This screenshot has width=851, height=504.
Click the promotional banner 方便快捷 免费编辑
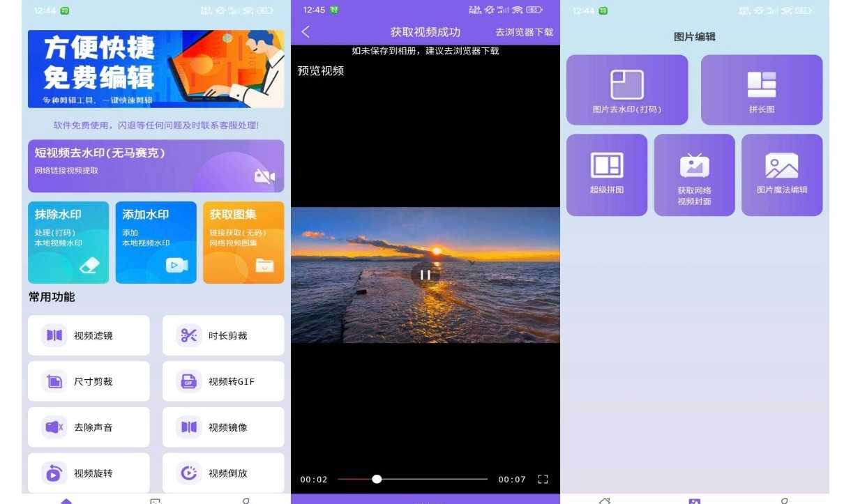156,69
